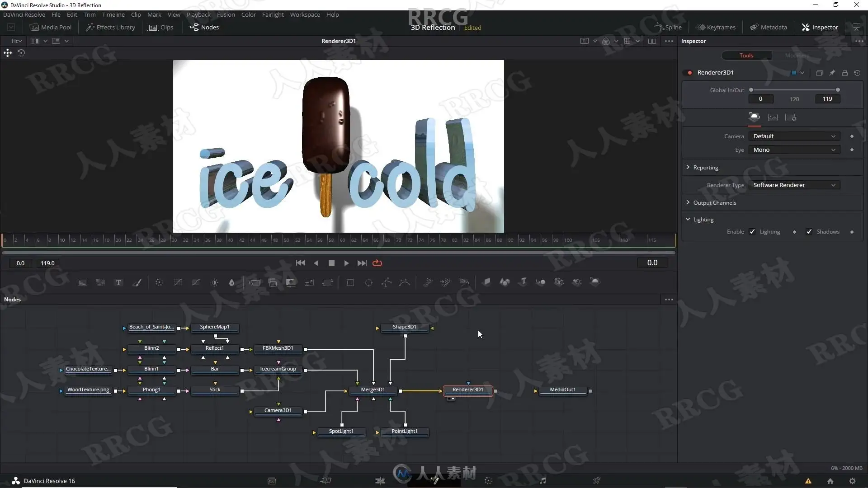
Task: Toggle the Media Pool panel
Action: (x=51, y=28)
